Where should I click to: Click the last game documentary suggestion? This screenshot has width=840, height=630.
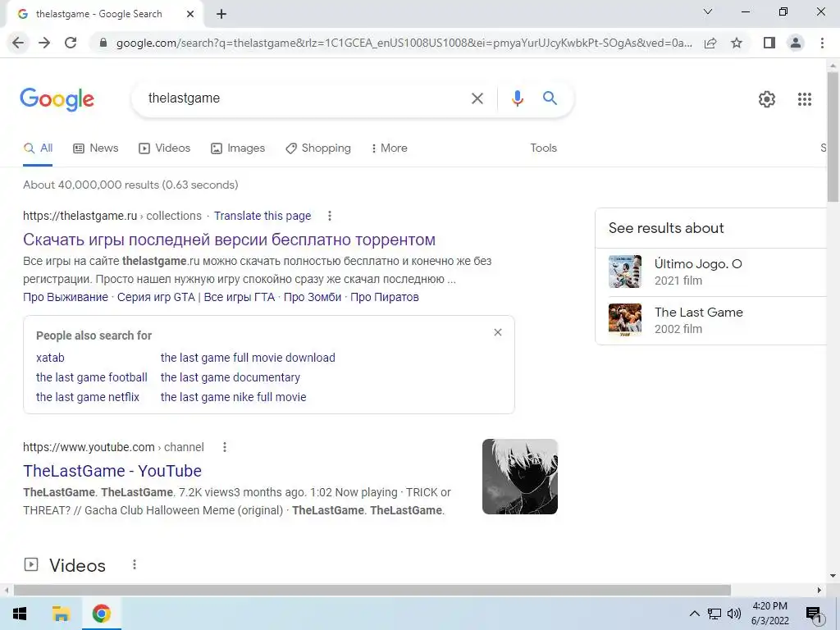pos(231,377)
